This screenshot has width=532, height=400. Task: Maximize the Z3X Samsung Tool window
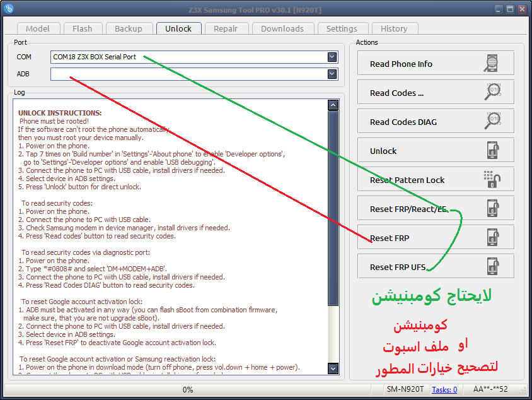click(x=510, y=9)
